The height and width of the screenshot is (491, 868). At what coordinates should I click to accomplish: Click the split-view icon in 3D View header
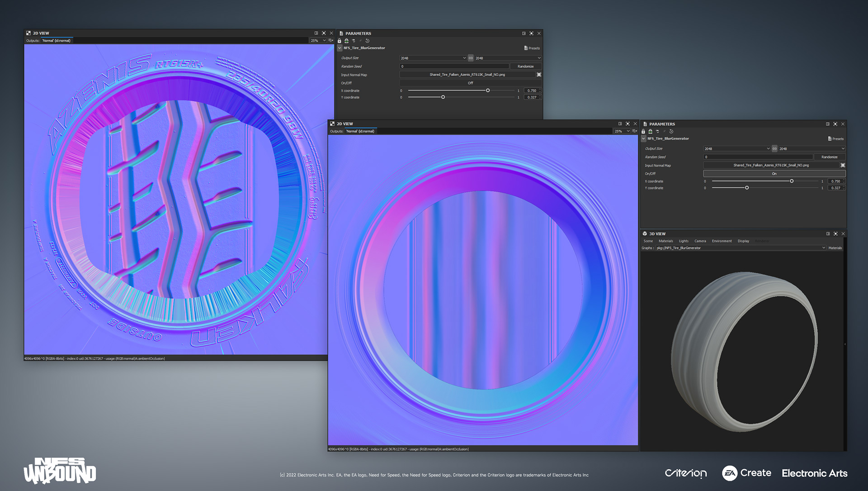(828, 234)
